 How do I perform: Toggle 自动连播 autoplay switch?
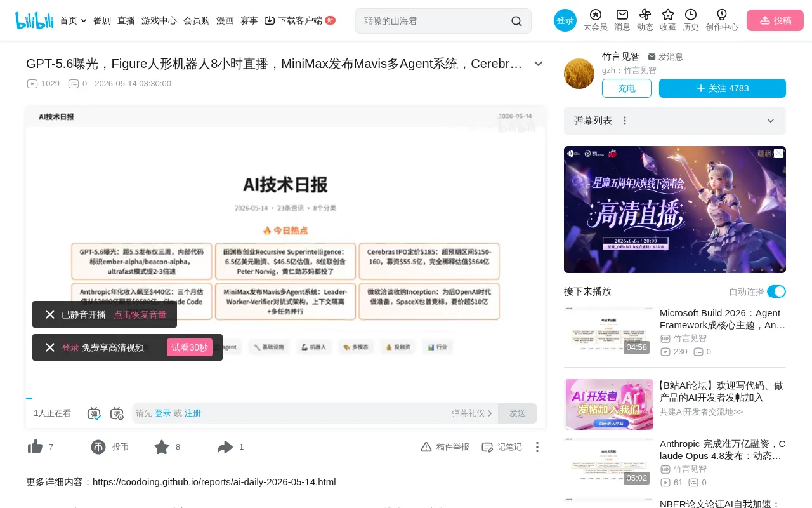click(776, 291)
